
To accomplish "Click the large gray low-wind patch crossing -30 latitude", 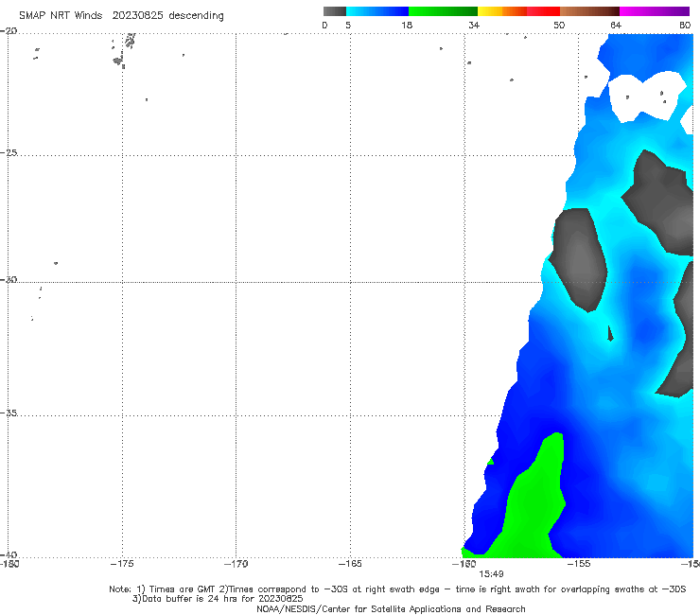I will click(x=579, y=259).
